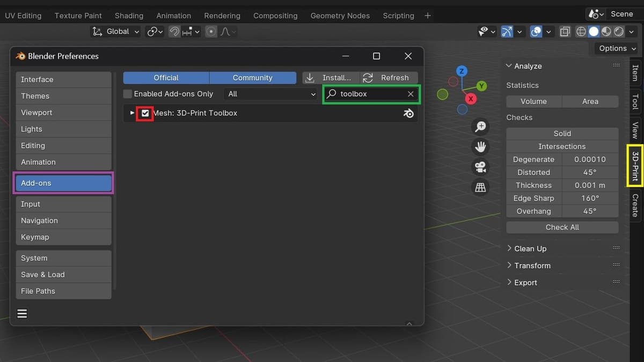644x362 pixels.
Task: Click the Clean Up panel drag-dots handle
Action: [616, 248]
